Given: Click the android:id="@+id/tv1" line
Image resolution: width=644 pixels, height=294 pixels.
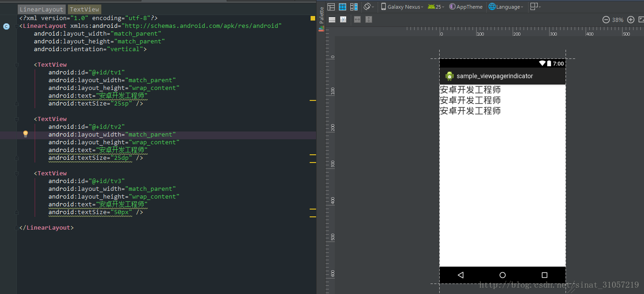Looking at the screenshot, I should pos(87,73).
